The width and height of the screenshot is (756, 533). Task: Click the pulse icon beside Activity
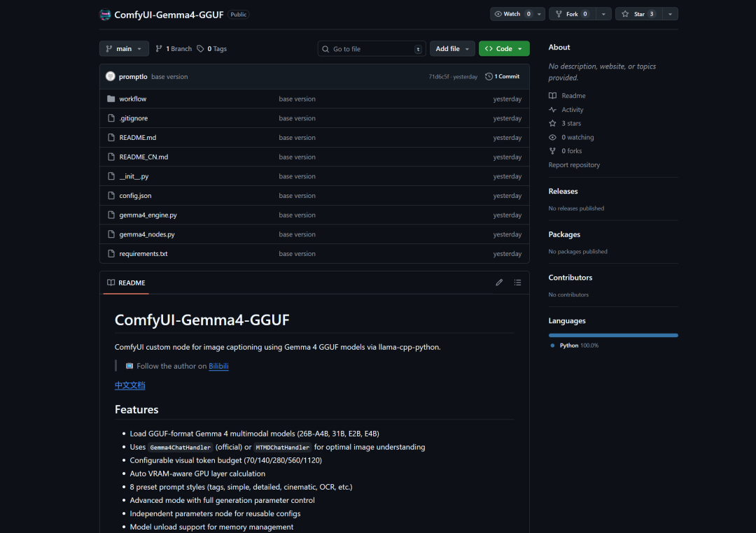pyautogui.click(x=552, y=109)
